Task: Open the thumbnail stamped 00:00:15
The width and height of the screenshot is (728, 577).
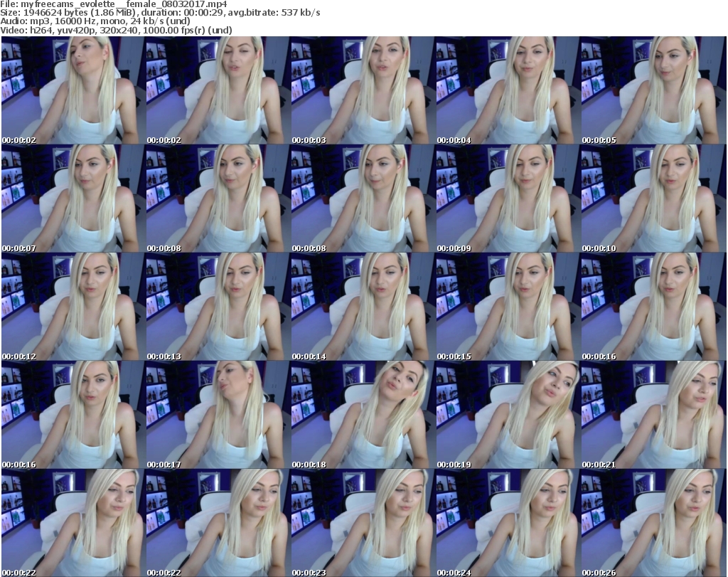Action: [508, 307]
